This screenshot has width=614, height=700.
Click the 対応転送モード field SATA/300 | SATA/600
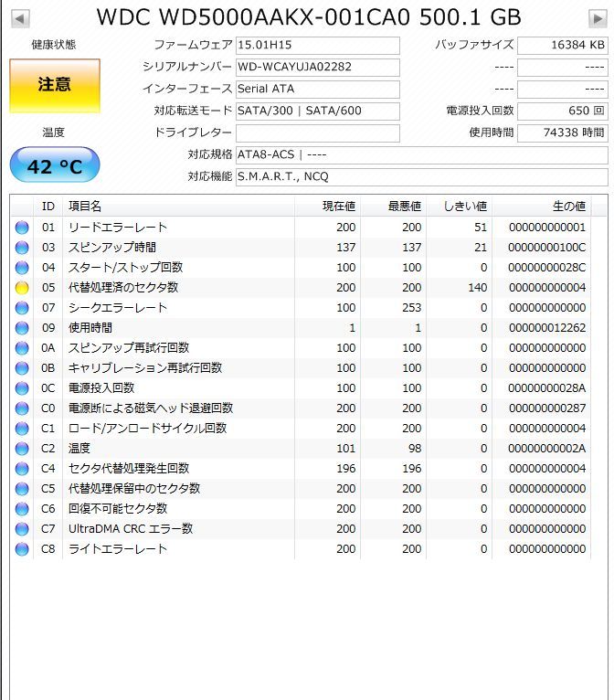318,111
